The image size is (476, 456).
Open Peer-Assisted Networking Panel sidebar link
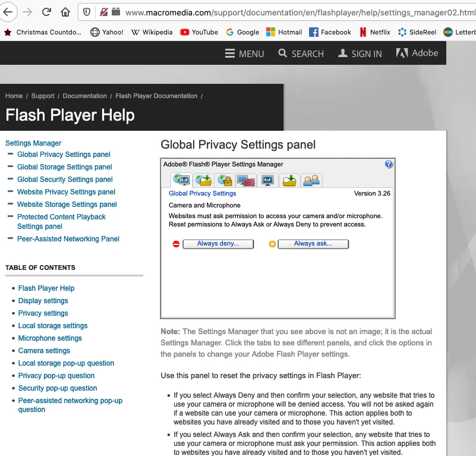pyautogui.click(x=68, y=239)
